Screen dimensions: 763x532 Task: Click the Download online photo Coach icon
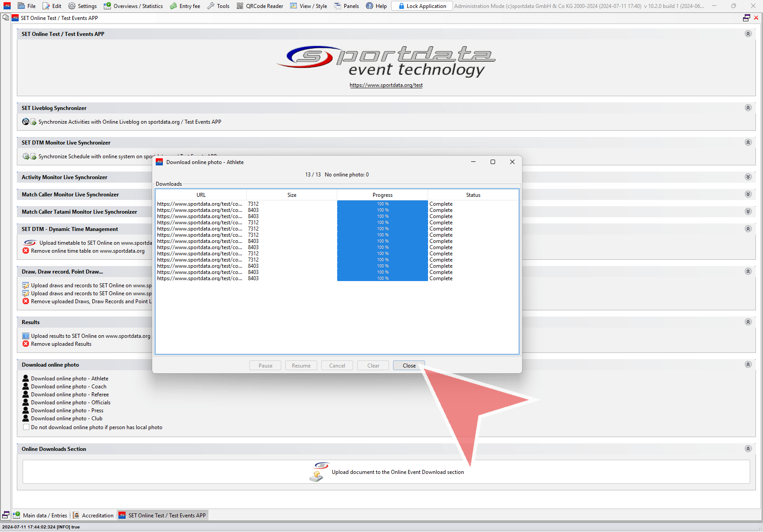(x=26, y=387)
